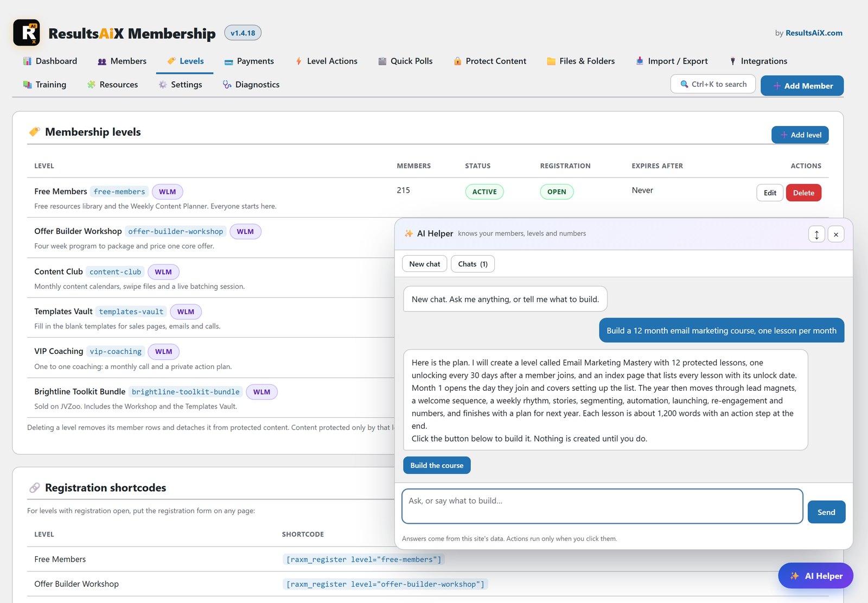Click the Payments card icon

point(228,61)
